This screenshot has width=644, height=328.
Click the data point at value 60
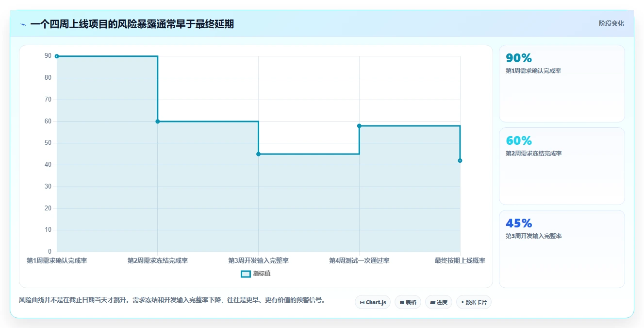pos(158,121)
